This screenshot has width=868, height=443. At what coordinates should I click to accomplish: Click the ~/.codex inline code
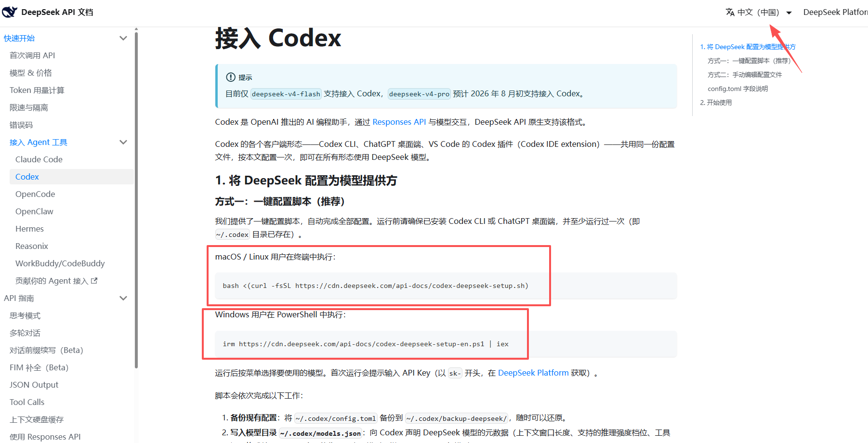(233, 235)
